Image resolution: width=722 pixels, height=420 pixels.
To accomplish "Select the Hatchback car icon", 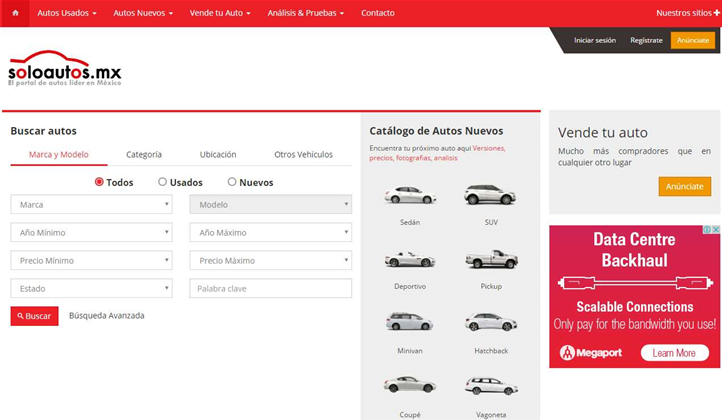I will (x=490, y=322).
